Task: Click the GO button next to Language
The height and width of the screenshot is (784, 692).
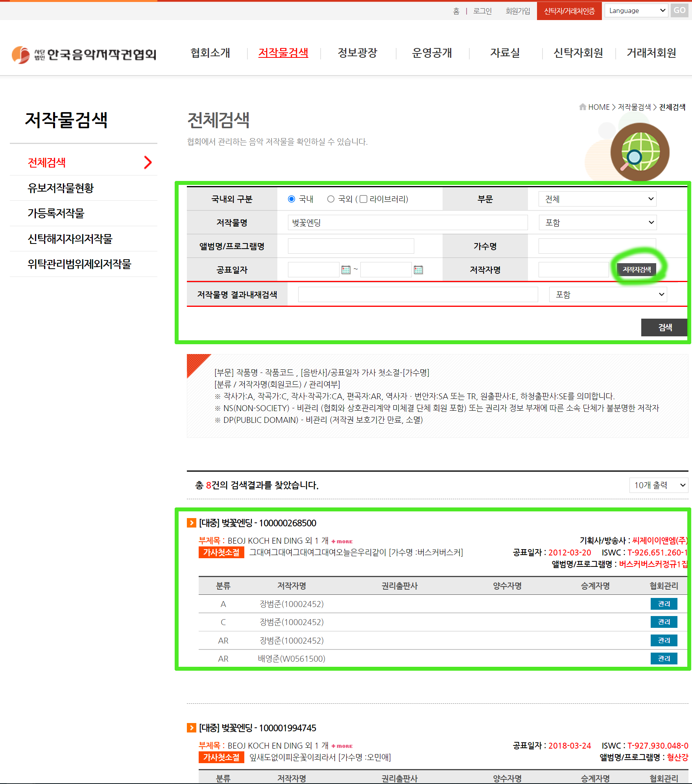Action: click(x=679, y=10)
